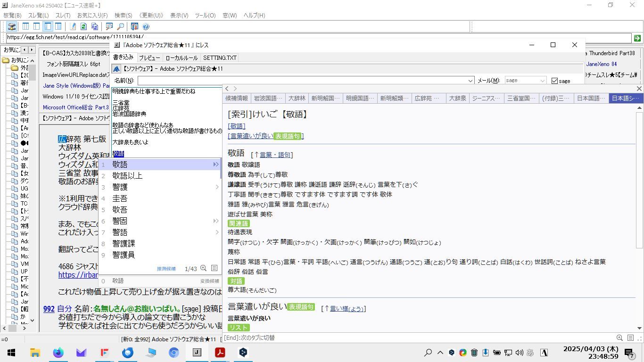Click the JaneXeno J taskbar icon
644x362 pixels.
[x=197, y=353]
